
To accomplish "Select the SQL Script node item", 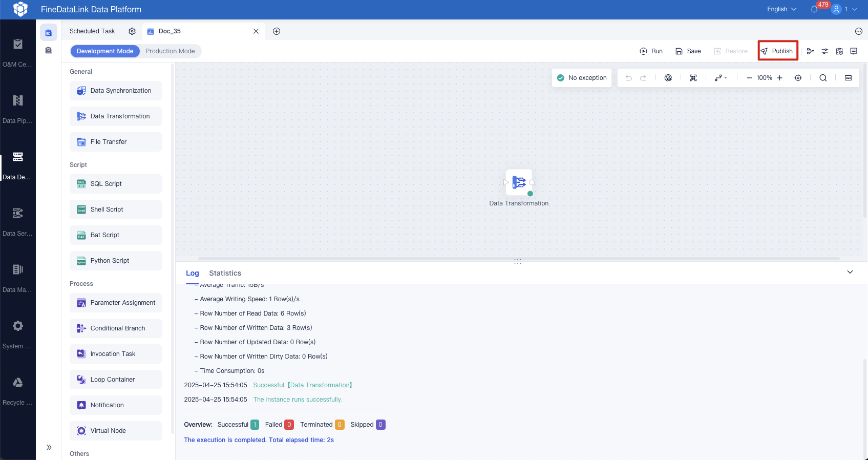I will click(116, 184).
